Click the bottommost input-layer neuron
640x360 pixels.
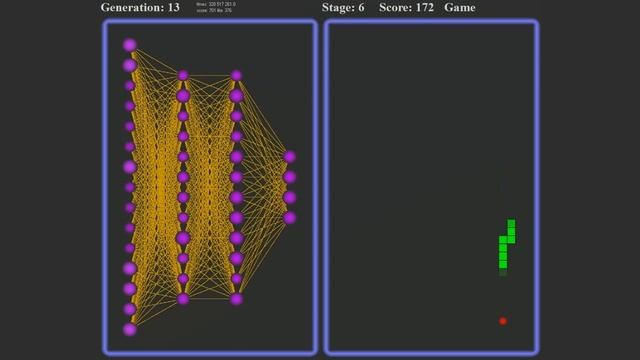pyautogui.click(x=130, y=329)
